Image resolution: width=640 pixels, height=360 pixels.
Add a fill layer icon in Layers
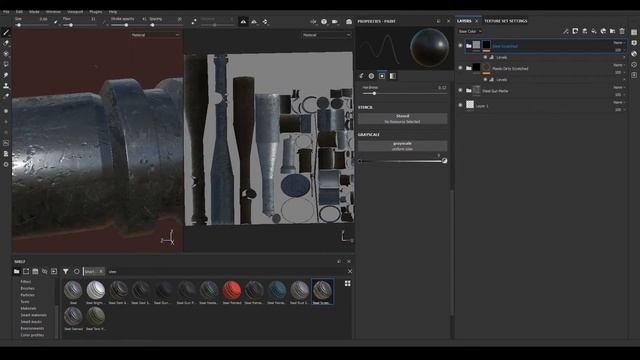click(594, 31)
